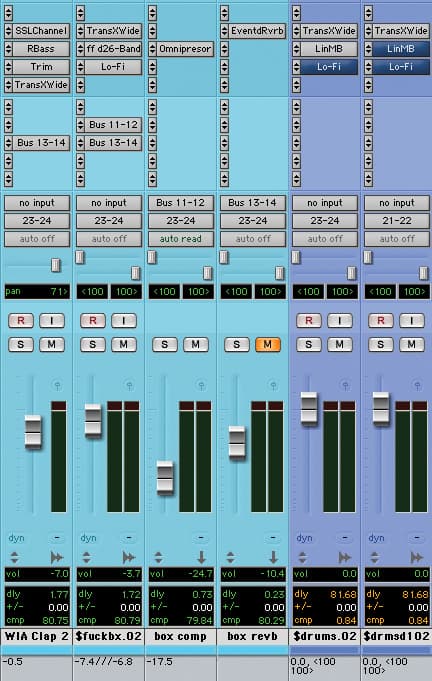Click the down-arrow icon on box revb
Viewport: 432px width, 681px height.
point(273,557)
